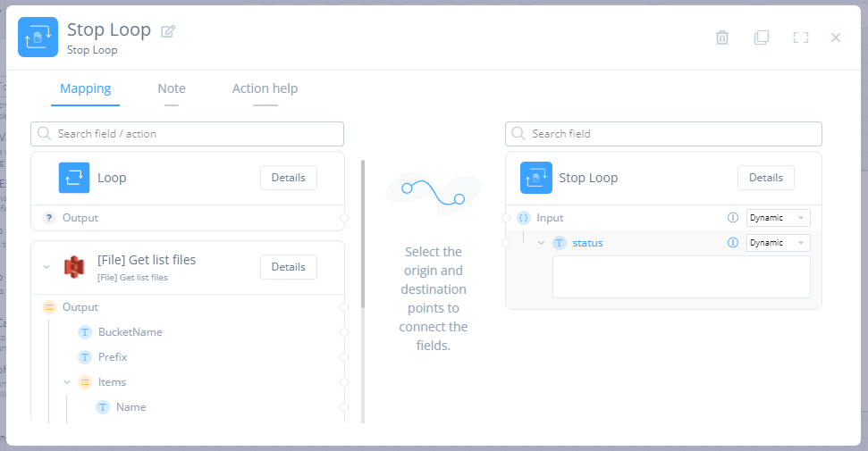Click the duplicate action icon in header
This screenshot has height=451, width=868.
click(x=761, y=38)
